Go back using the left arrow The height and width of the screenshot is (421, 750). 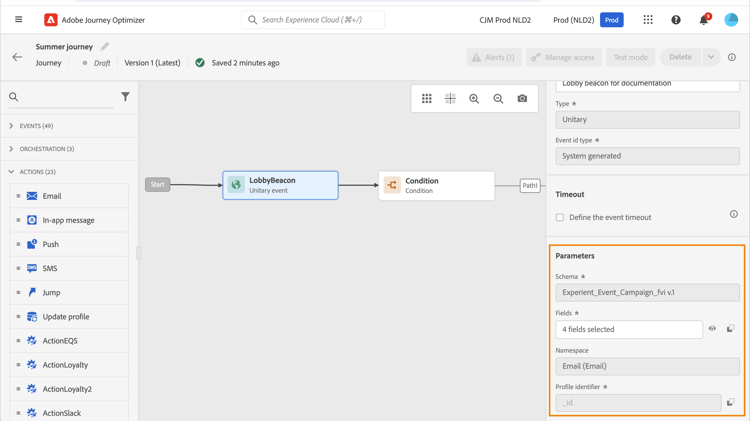(x=17, y=57)
